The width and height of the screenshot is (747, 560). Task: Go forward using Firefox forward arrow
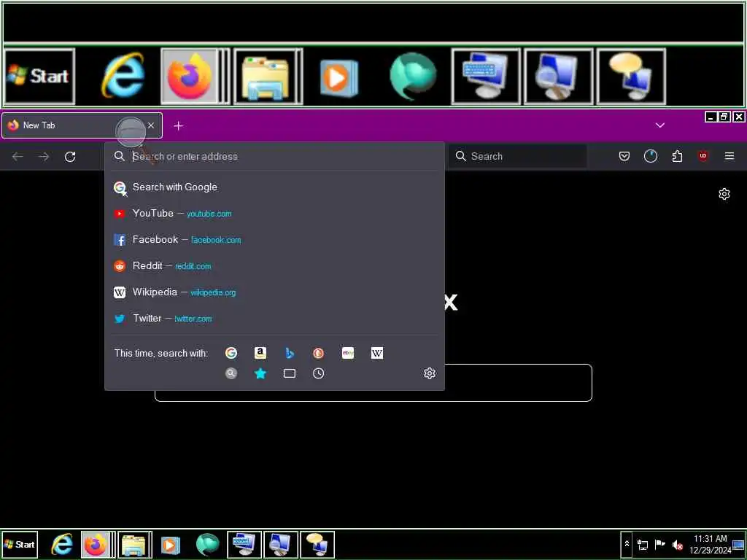[x=44, y=157]
